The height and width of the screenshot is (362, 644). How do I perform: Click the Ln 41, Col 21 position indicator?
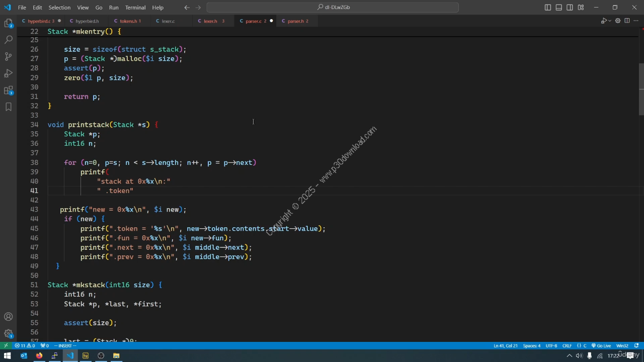tap(505, 345)
